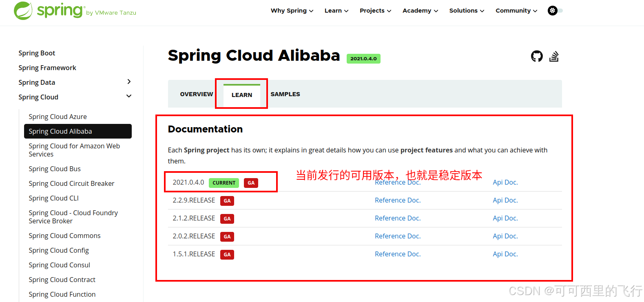644x302 pixels.
Task: Open the Stack Overflow icon
Action: [554, 56]
